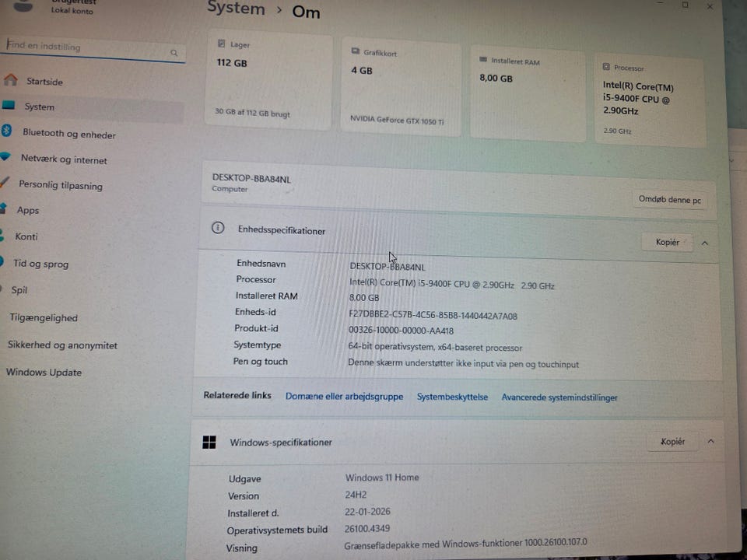Click the System monitor icon in sidebar

[9, 105]
